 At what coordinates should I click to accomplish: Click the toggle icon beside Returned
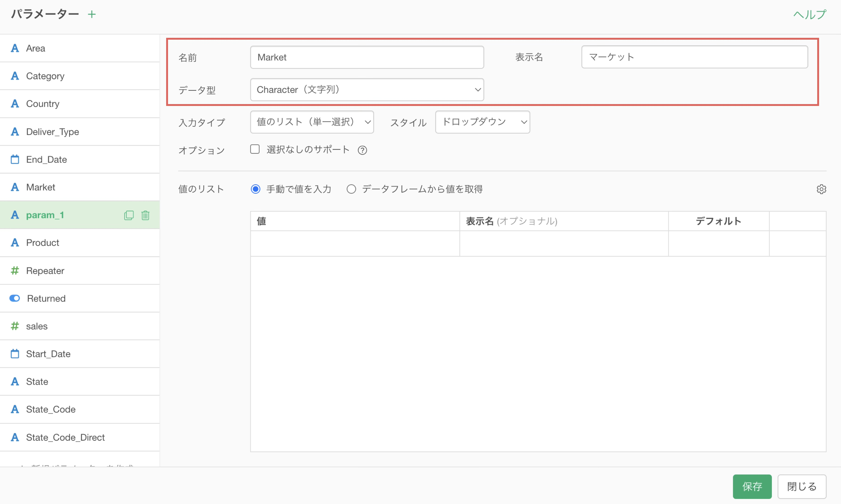tap(15, 298)
